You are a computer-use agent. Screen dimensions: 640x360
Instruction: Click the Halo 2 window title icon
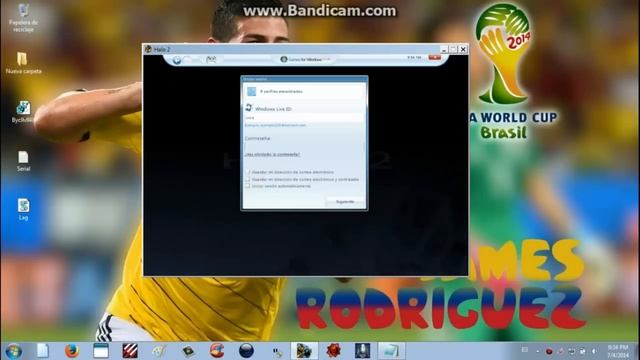pyautogui.click(x=148, y=49)
